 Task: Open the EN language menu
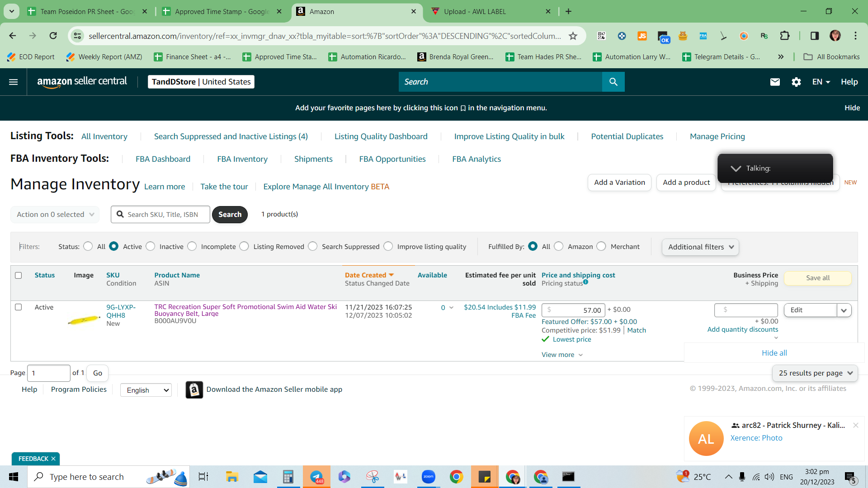(821, 82)
